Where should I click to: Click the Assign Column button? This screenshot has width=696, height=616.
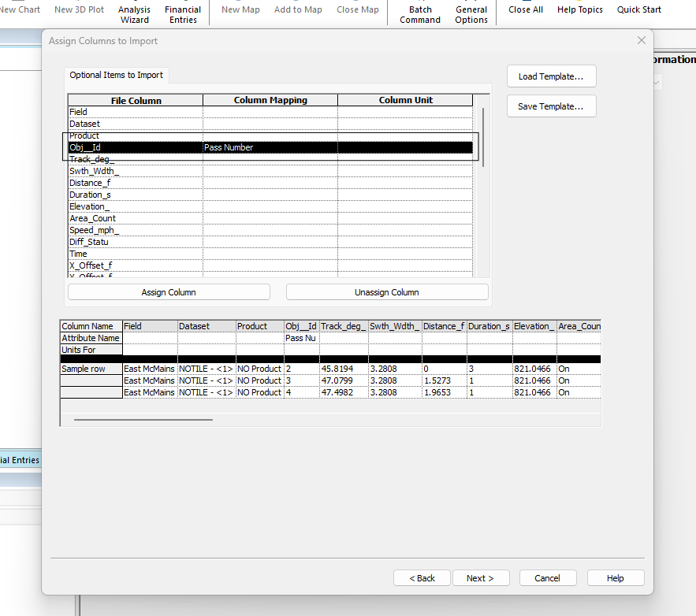click(x=169, y=292)
